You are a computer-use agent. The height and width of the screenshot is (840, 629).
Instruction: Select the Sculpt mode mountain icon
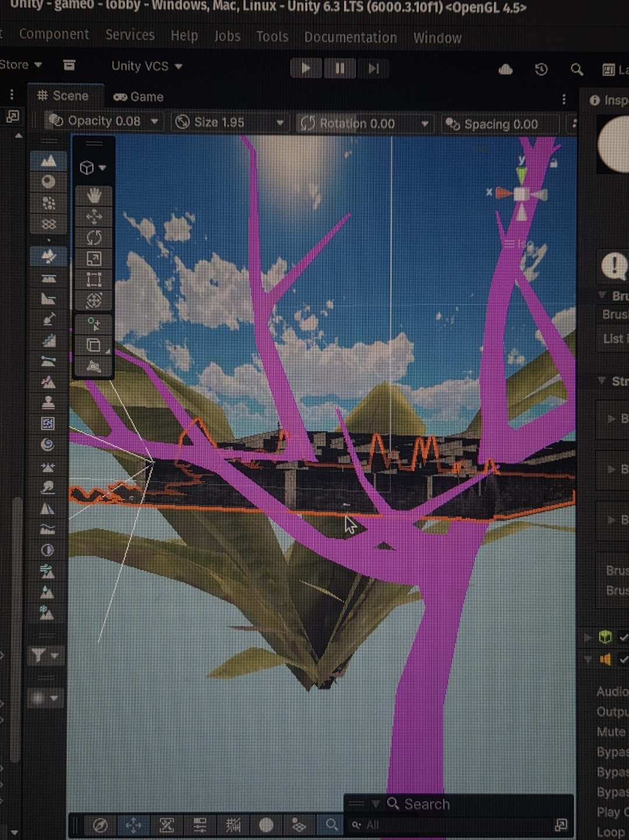coord(48,160)
